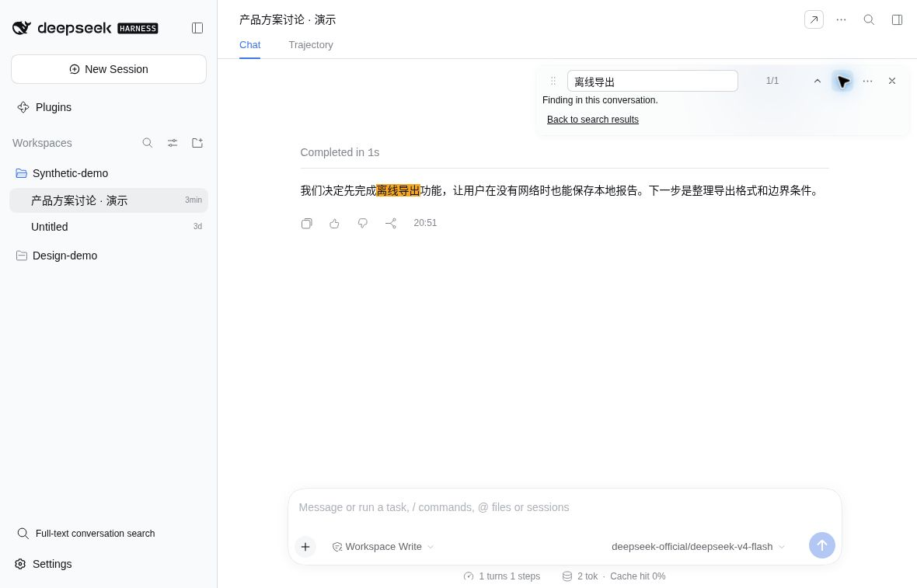
Task: Click the highlighted 离线导出 match
Action: [x=398, y=190]
